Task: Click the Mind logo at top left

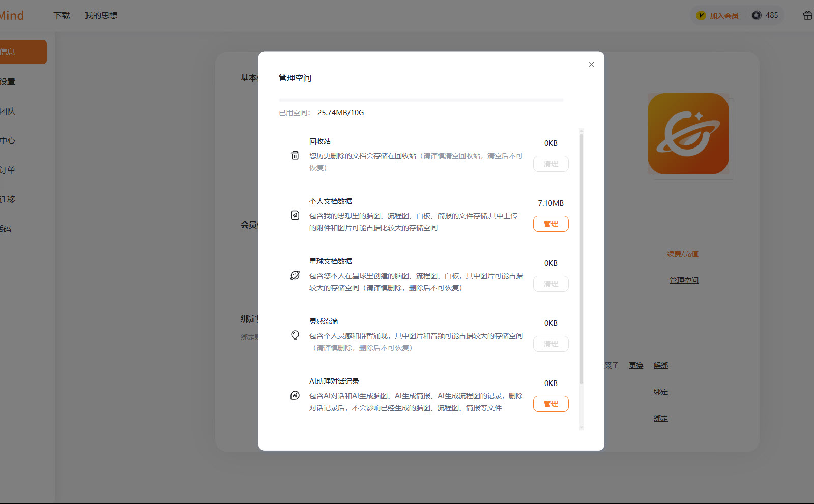Action: click(x=12, y=16)
